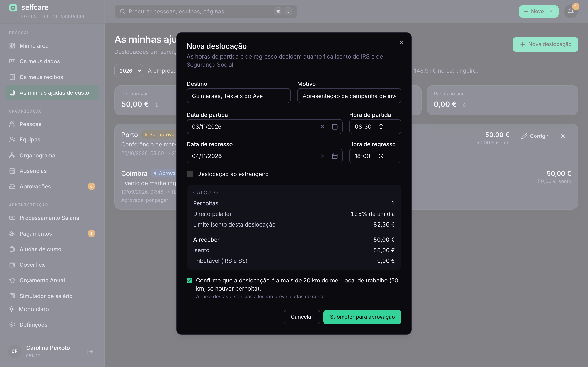Close the Nova deslocação dialog

tap(401, 43)
